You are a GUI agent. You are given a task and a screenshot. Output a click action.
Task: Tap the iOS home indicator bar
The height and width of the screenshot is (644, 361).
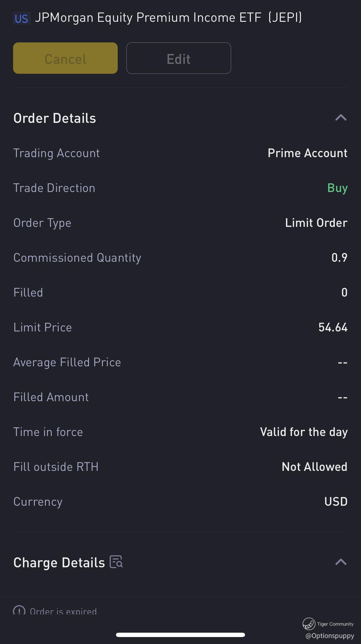180,635
